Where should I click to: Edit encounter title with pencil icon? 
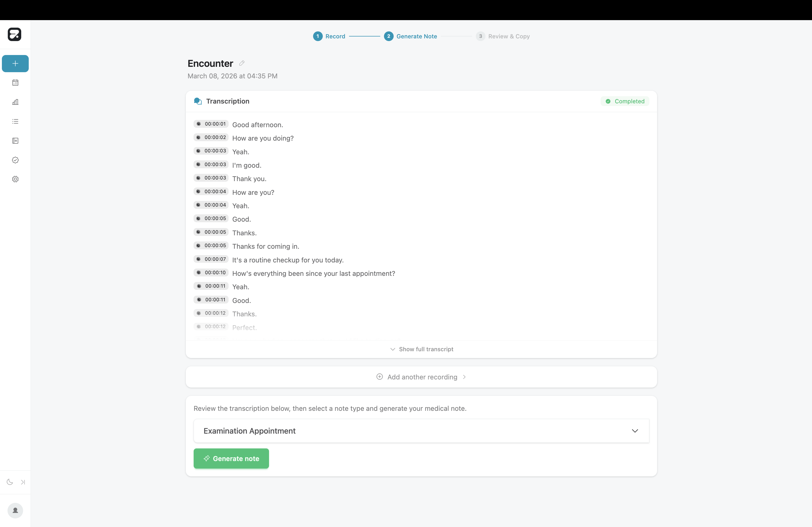[x=242, y=63]
